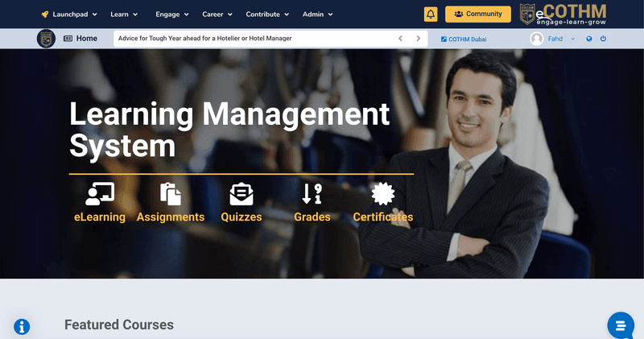Click the eLearning label link
Screen dimensions: 644x339
point(100,217)
